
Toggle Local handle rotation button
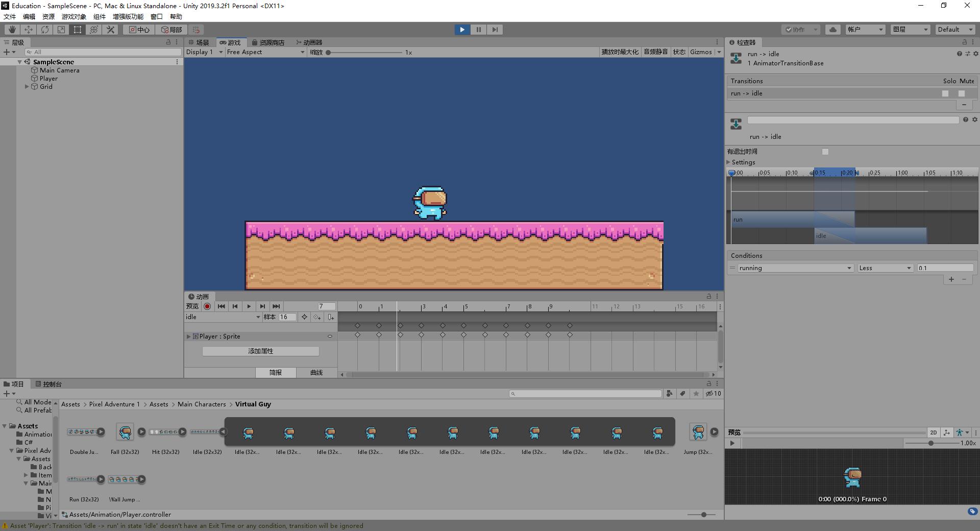point(171,30)
